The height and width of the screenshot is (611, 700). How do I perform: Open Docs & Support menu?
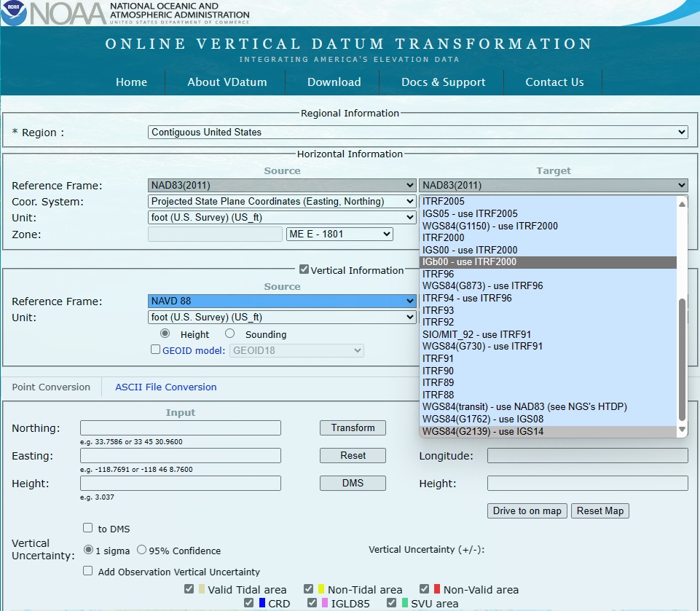click(x=443, y=82)
